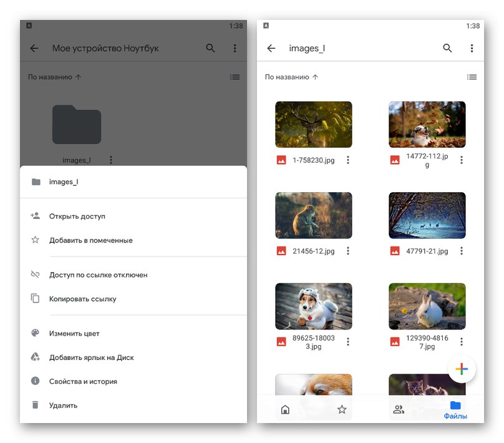Click the image type icon beside 14772-112.jpg

click(395, 160)
